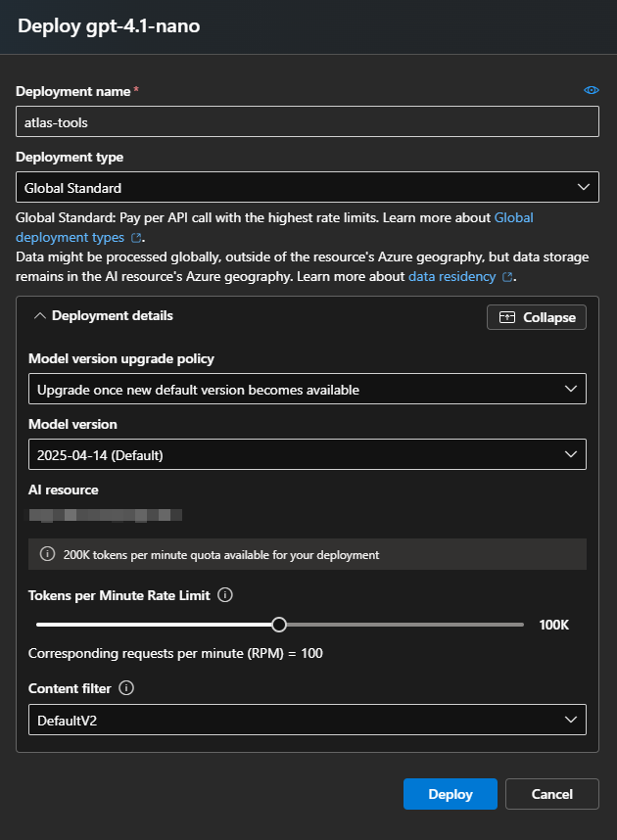Click the Tokens per Minute slider handle
This screenshot has width=617, height=840.
[279, 625]
